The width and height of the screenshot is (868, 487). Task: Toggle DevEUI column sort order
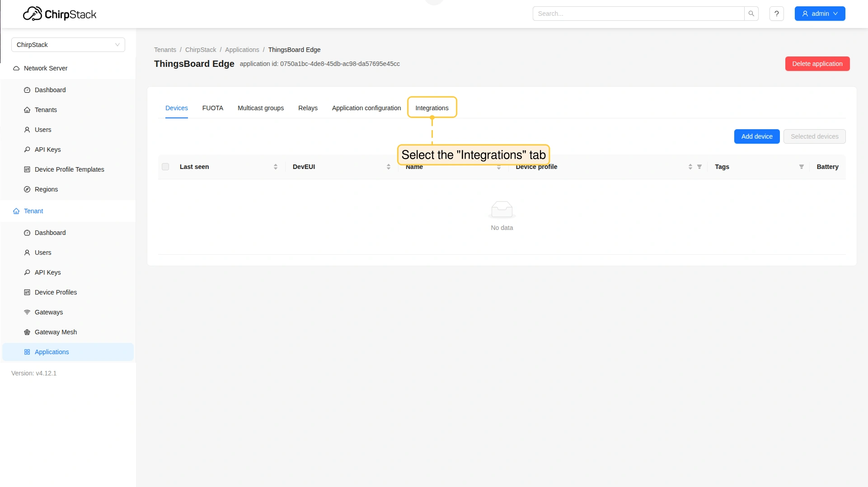pos(388,167)
